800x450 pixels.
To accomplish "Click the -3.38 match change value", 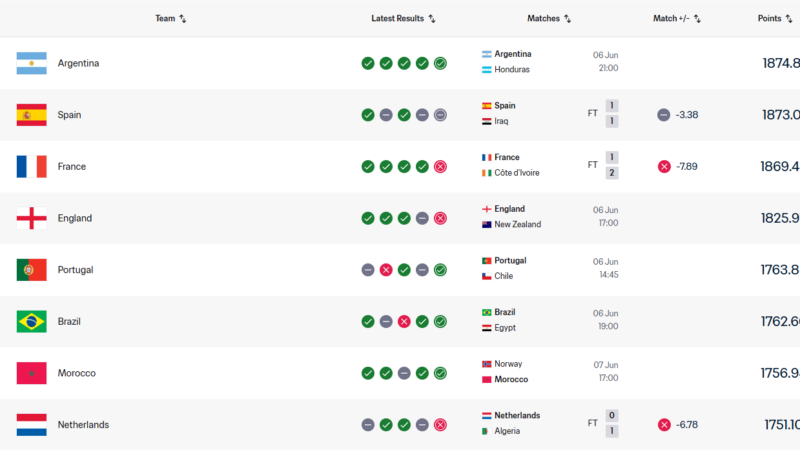I will (x=687, y=115).
